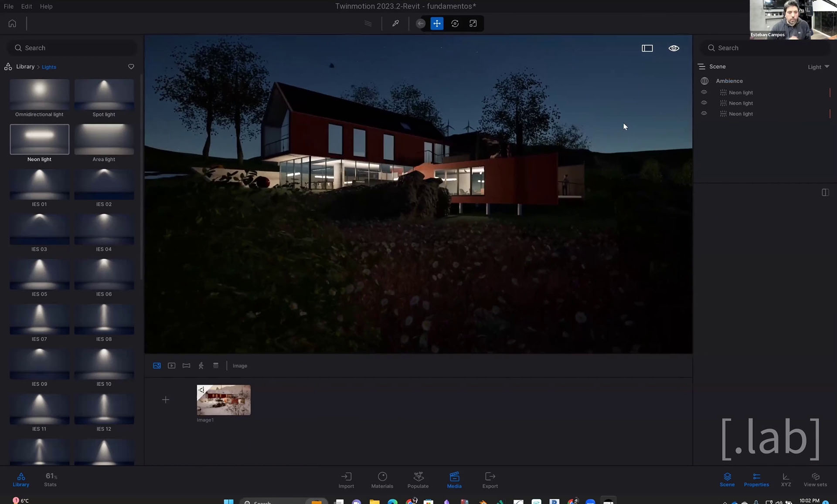Toggle the viewport eye view settings
Viewport: 837px width, 504px height.
pos(674,48)
